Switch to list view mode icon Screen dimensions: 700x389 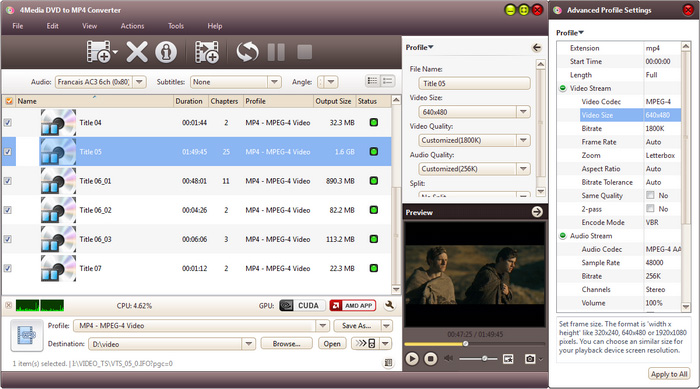(x=372, y=81)
